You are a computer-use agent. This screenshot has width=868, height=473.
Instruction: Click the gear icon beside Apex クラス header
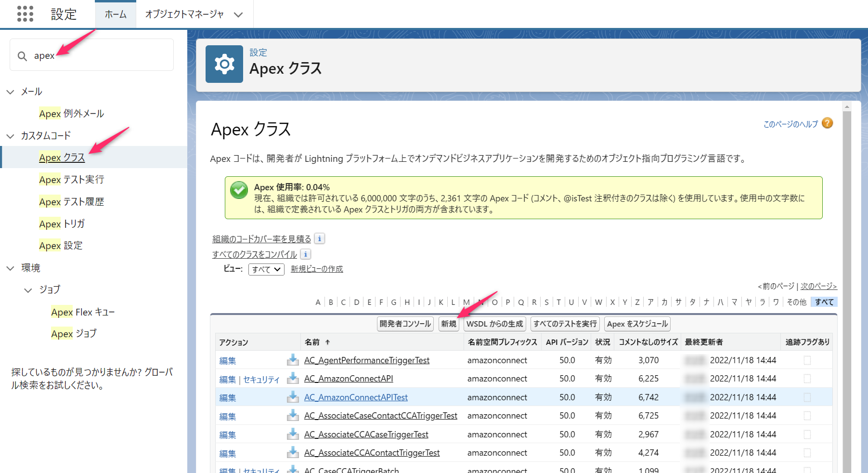click(x=224, y=64)
